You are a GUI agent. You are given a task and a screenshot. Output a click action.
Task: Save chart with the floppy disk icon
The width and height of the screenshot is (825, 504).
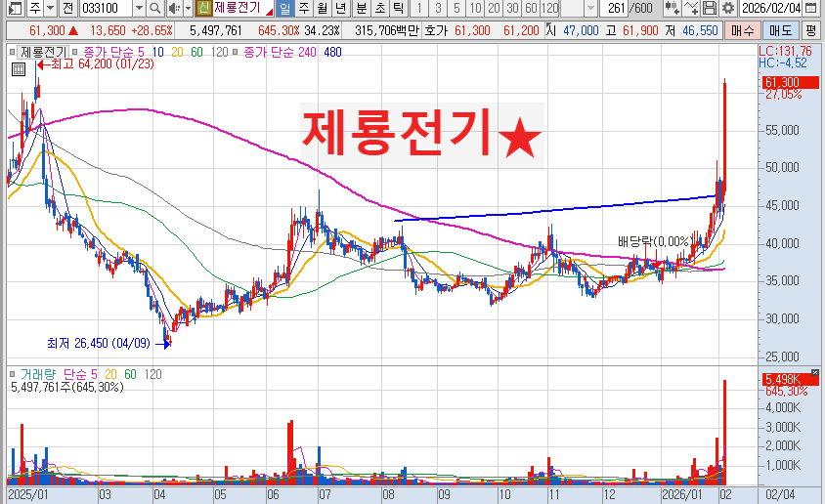point(710,8)
